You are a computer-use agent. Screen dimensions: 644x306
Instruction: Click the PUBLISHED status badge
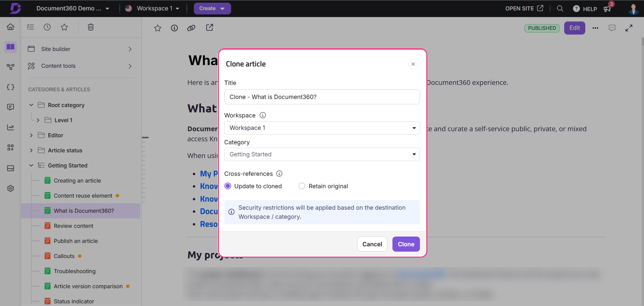542,28
